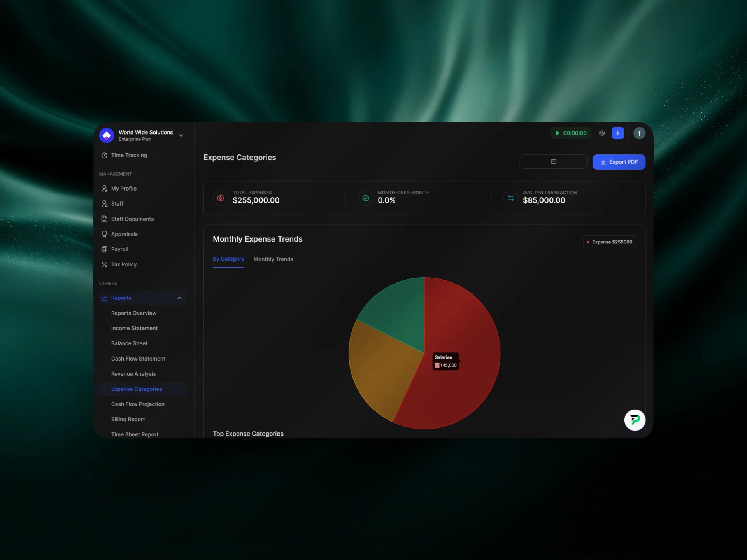Collapse the Reports section in the sidebar
This screenshot has width=747, height=560.
[179, 298]
